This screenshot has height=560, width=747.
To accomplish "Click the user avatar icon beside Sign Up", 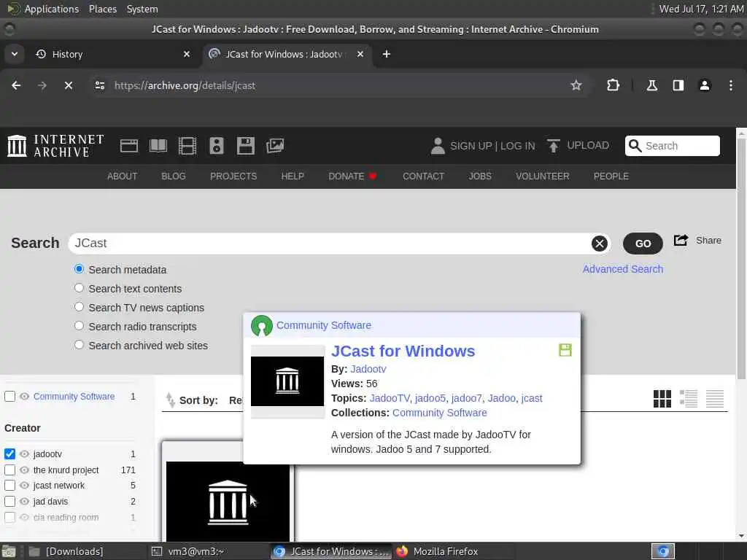I will (438, 146).
